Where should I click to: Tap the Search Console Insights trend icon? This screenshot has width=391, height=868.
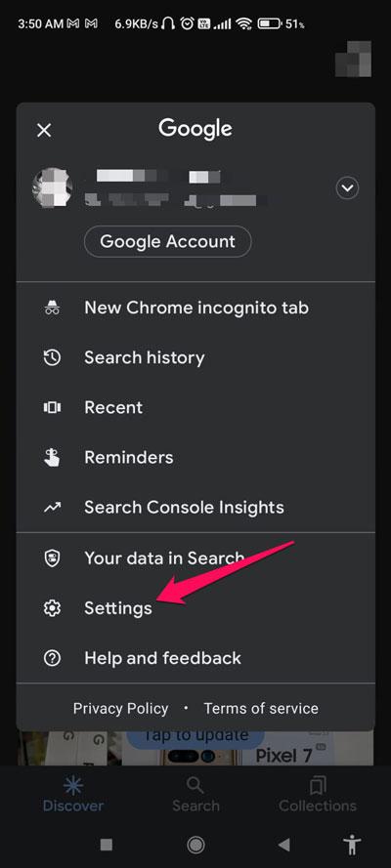[x=52, y=508]
